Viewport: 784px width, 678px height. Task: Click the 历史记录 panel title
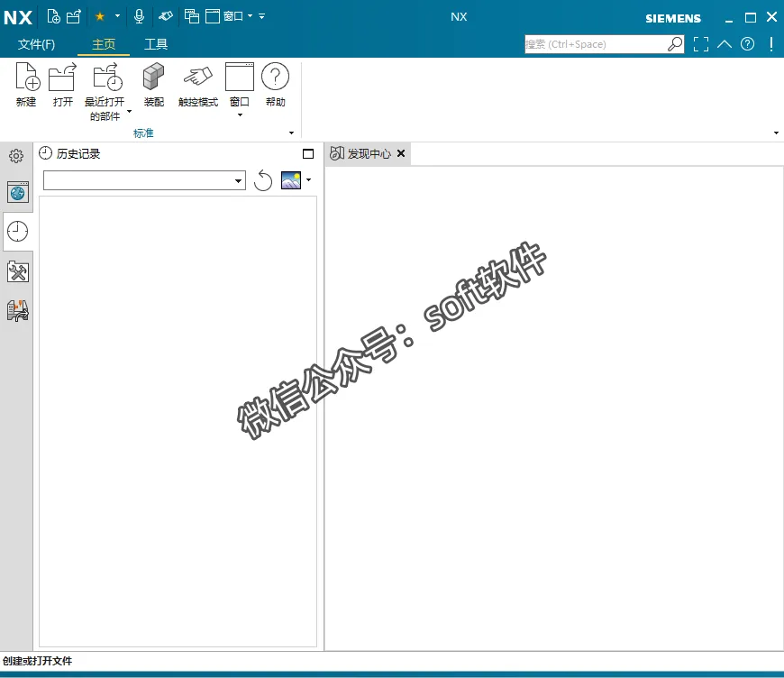tap(78, 153)
